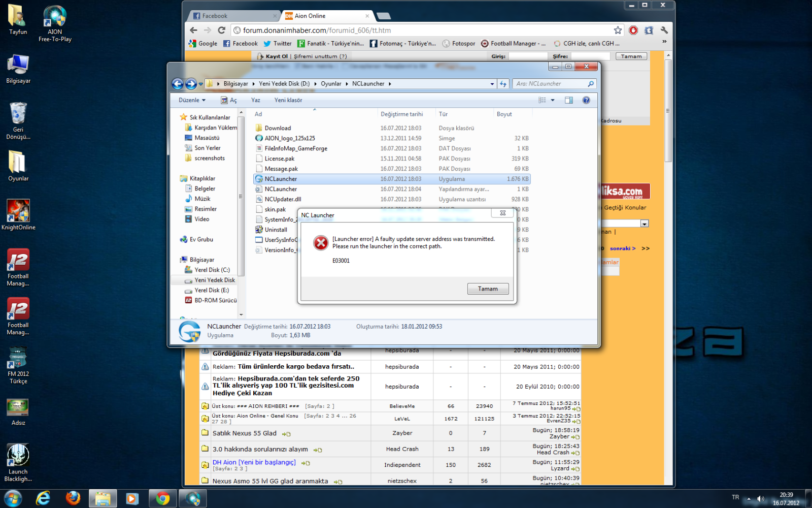Open the address bar breadcrumb dropdown arrow
Viewport: 812px width, 508px height.
(491, 83)
